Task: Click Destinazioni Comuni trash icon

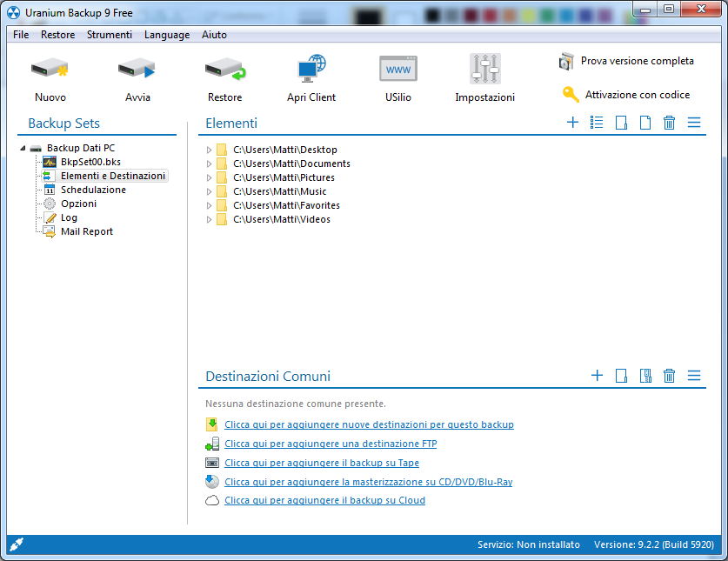Action: [669, 375]
